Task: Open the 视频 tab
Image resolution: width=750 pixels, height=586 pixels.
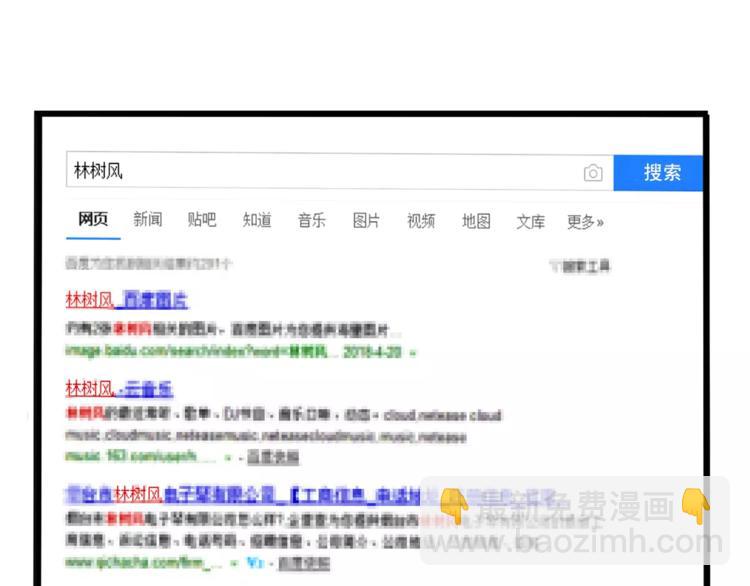Action: point(421,221)
